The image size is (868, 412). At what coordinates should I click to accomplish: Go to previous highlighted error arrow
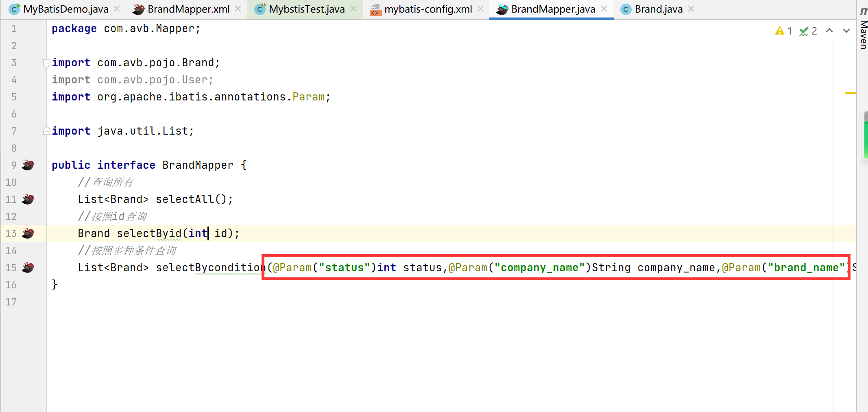click(829, 31)
